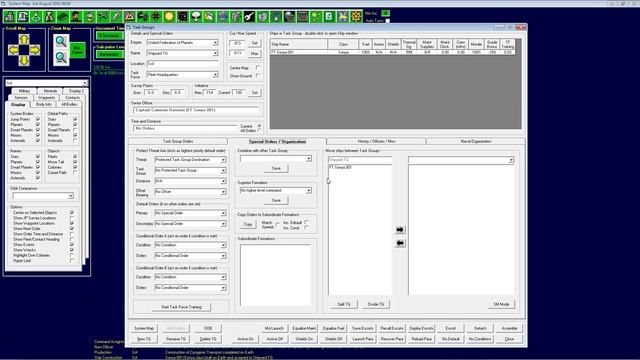Open the golden gear icon at toolbar end

click(356, 17)
